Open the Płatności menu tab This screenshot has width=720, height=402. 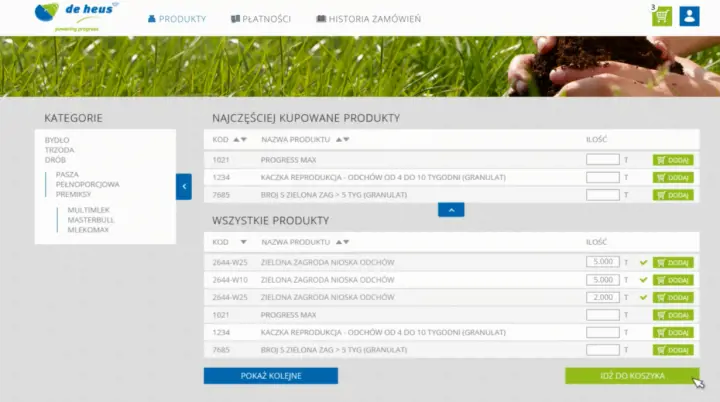click(x=262, y=19)
